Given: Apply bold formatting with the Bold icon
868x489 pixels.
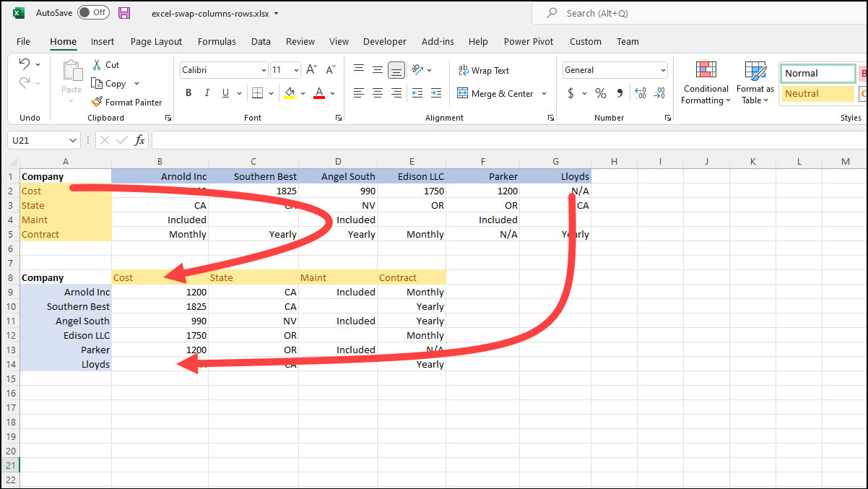Looking at the screenshot, I should tap(188, 92).
